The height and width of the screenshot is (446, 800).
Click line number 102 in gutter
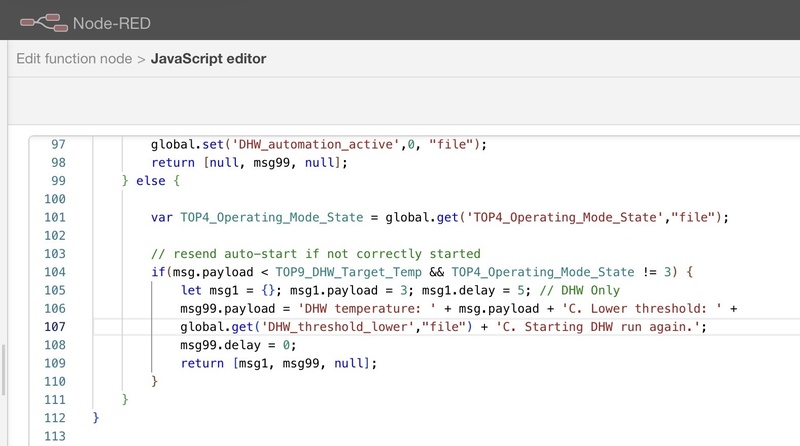(x=55, y=236)
